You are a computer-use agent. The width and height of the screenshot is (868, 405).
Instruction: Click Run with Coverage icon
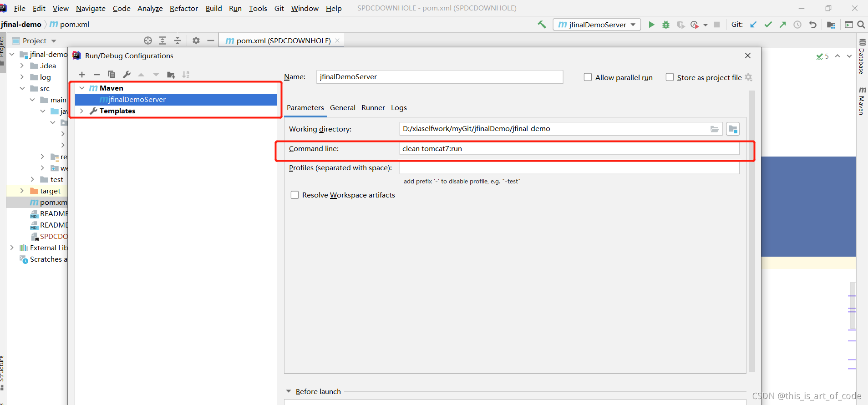click(680, 25)
